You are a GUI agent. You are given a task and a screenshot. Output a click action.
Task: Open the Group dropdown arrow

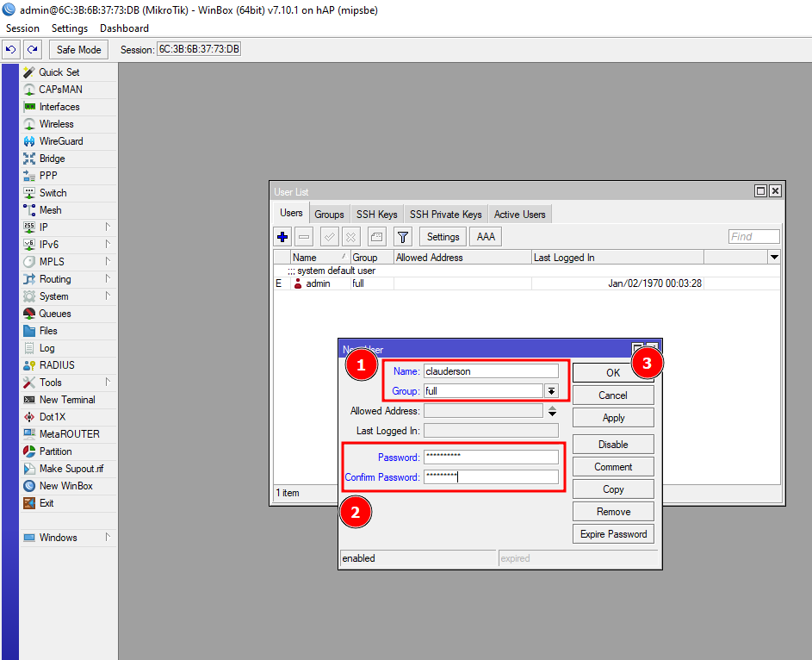point(552,391)
